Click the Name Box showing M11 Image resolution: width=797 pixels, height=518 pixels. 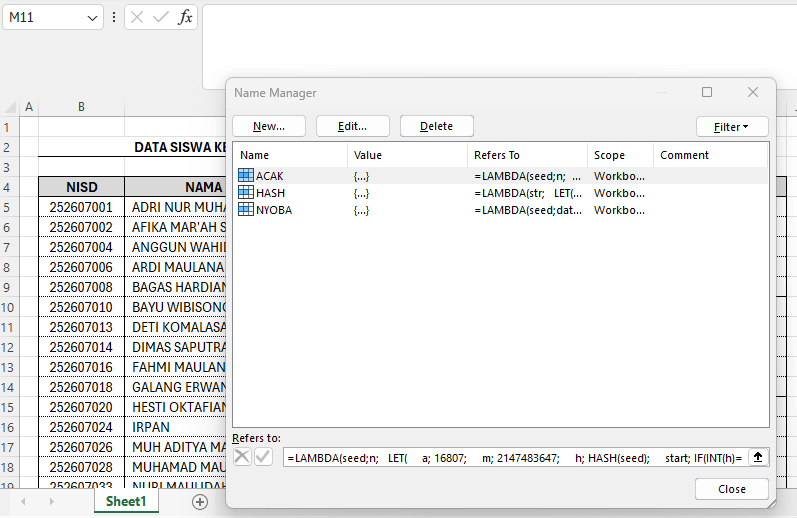tap(45, 17)
